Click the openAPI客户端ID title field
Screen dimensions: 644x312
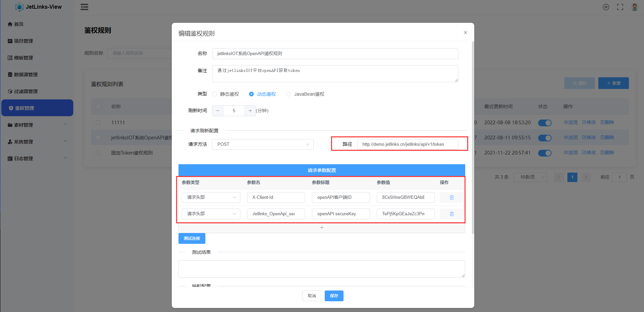(x=341, y=197)
